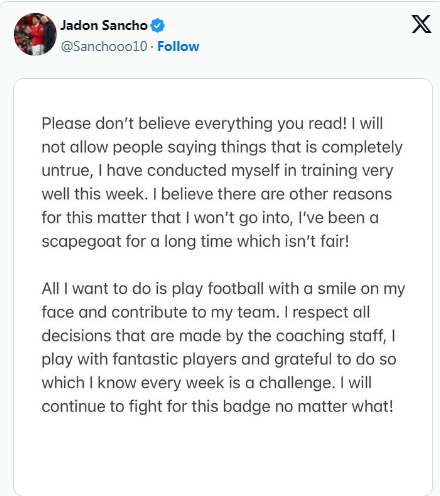Click the word "football" in the second paragraph

(236, 289)
